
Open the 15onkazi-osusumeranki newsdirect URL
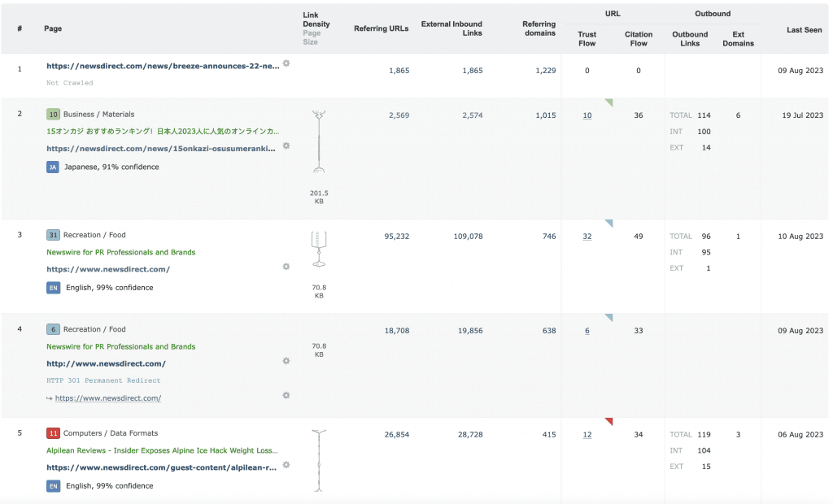161,149
